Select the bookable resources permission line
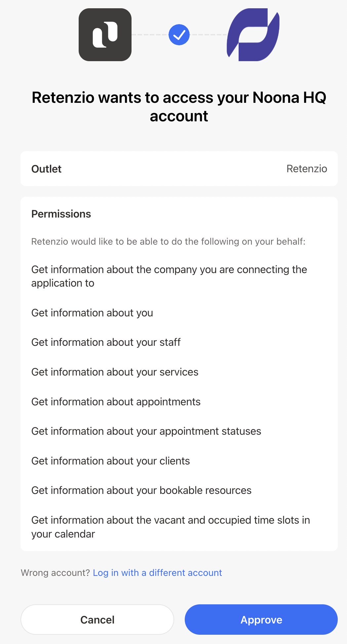The image size is (347, 644). pyautogui.click(x=141, y=490)
